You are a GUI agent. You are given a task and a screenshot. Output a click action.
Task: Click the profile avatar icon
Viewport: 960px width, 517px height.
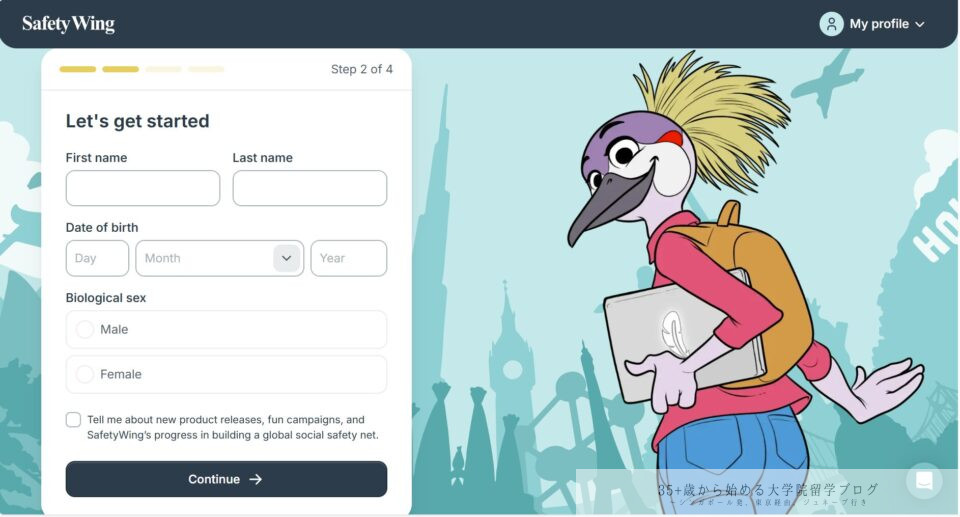[x=831, y=24]
